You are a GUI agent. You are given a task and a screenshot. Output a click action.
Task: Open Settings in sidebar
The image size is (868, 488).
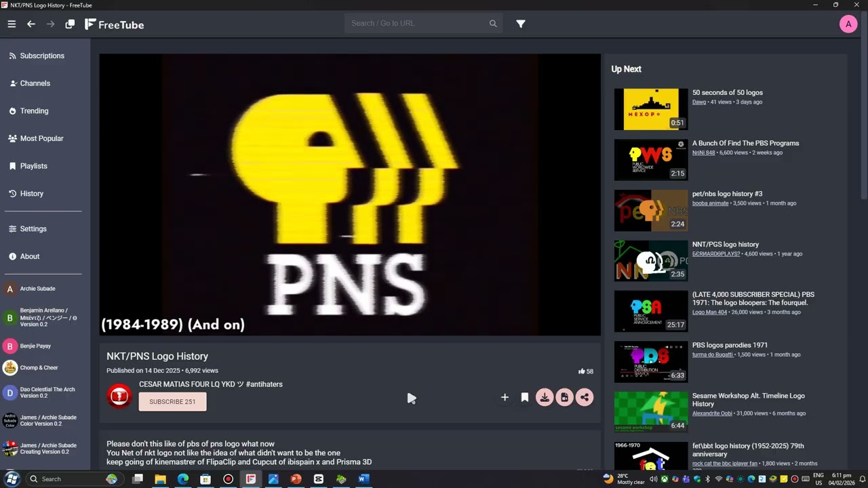[x=33, y=229]
